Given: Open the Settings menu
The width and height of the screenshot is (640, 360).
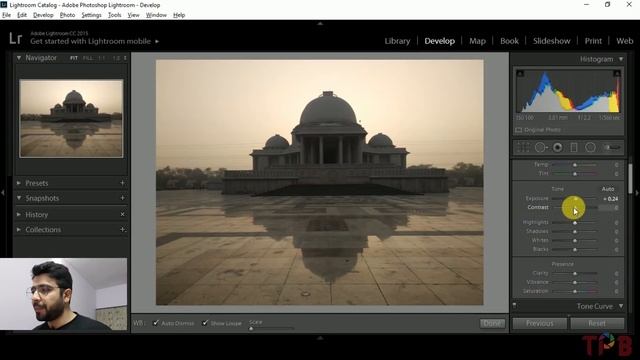Looking at the screenshot, I should (x=91, y=15).
